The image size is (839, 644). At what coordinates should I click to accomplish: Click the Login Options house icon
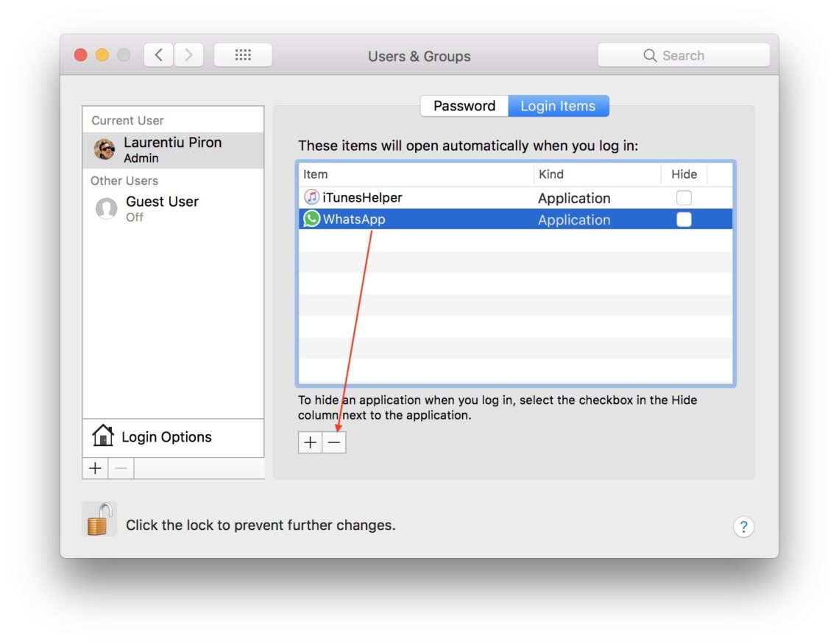coord(104,436)
